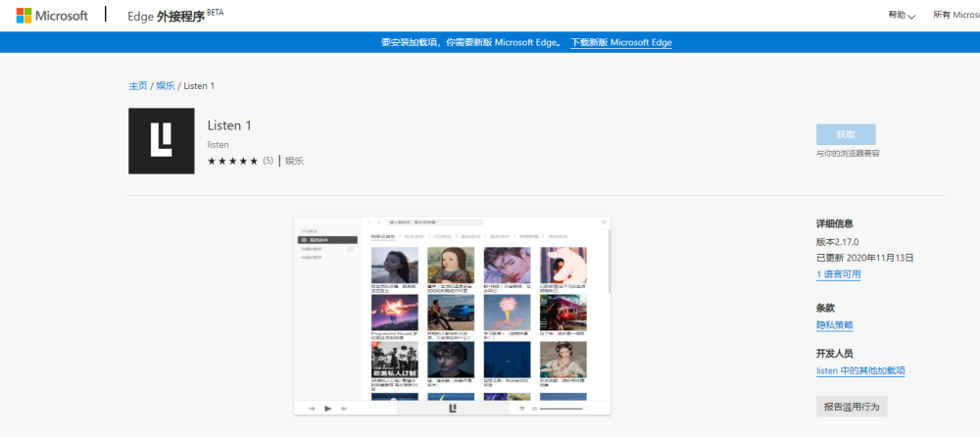This screenshot has width=980, height=437.
Task: Open the Edge 外接程序 home link
Action: pyautogui.click(x=175, y=17)
